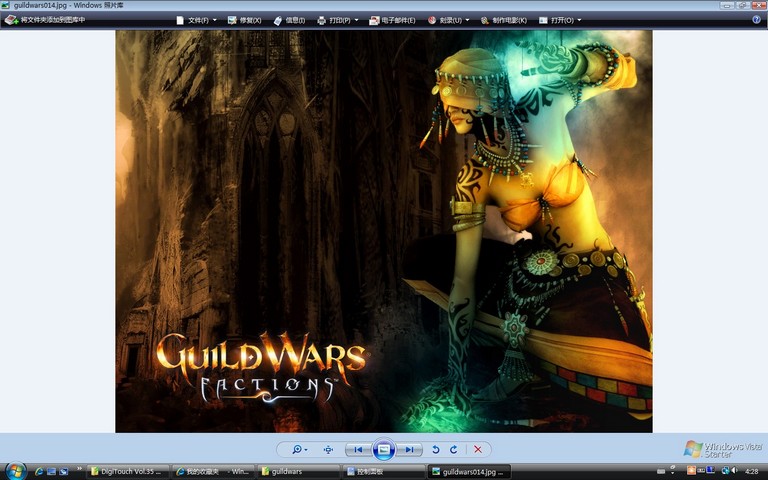Screen dimensions: 768x480
Task: Open the 刻录(U) burn menu
Action: [x=449, y=20]
